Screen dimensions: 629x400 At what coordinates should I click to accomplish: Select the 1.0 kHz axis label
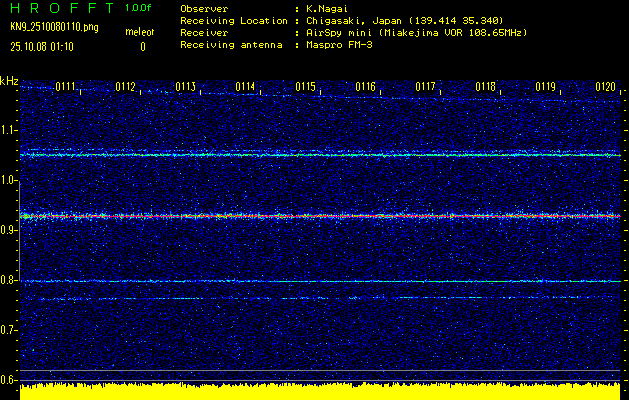click(x=9, y=180)
